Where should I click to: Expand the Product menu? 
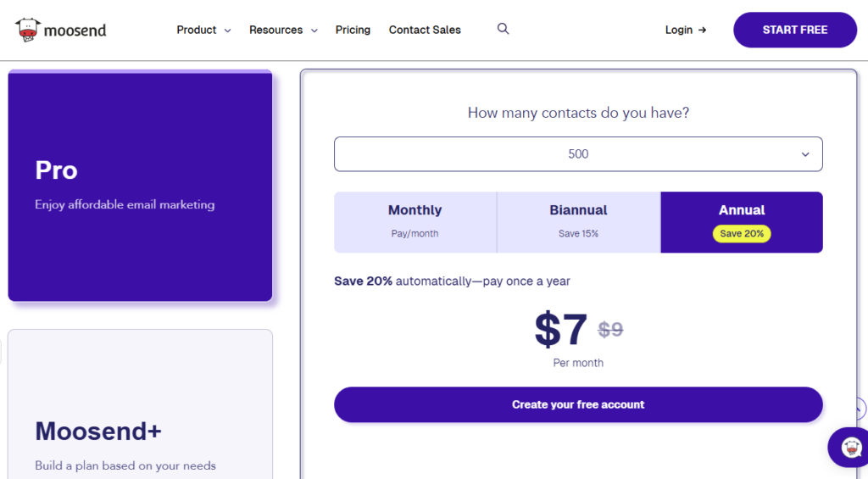tap(203, 30)
